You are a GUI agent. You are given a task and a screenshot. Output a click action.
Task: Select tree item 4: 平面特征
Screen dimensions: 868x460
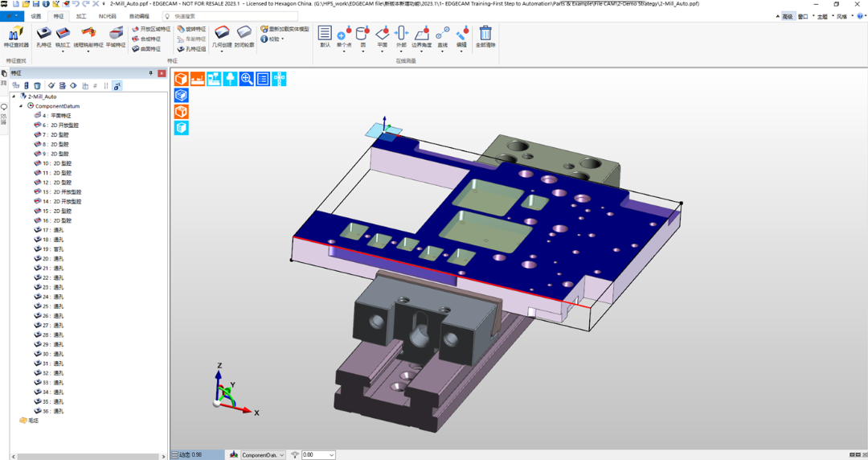tap(52, 116)
